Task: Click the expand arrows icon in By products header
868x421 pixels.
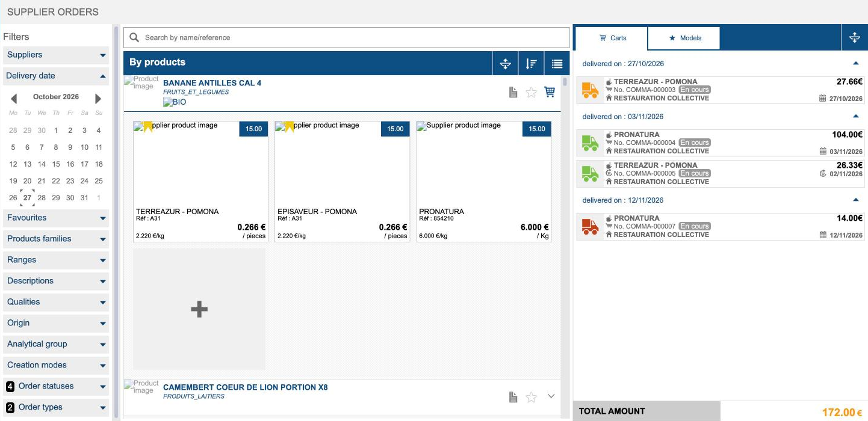Action: (505, 63)
